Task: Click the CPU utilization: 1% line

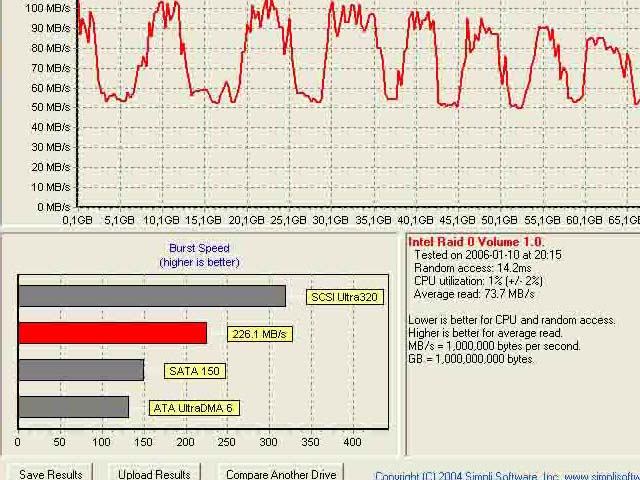Action: tap(478, 281)
